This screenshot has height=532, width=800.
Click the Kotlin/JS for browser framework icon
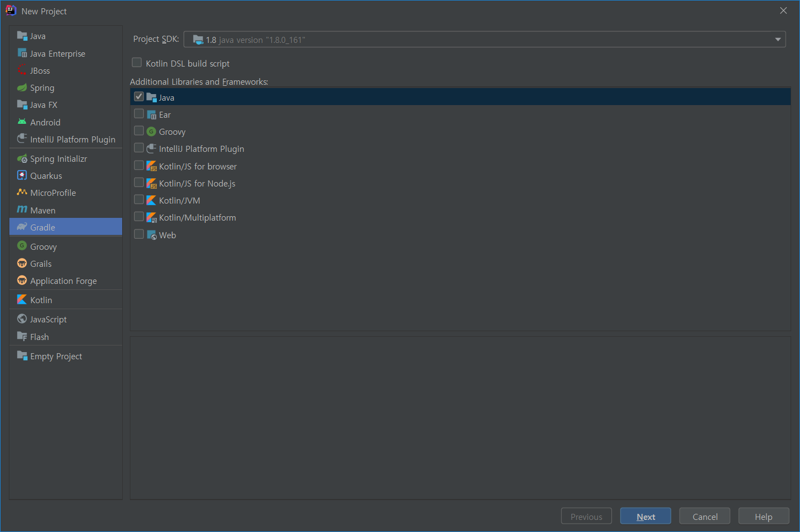[x=152, y=166]
